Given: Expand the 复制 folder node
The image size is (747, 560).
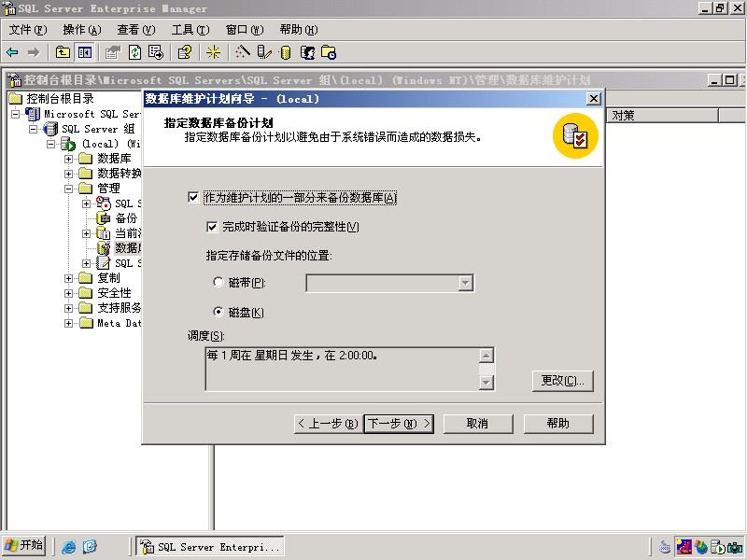Looking at the screenshot, I should (x=68, y=278).
